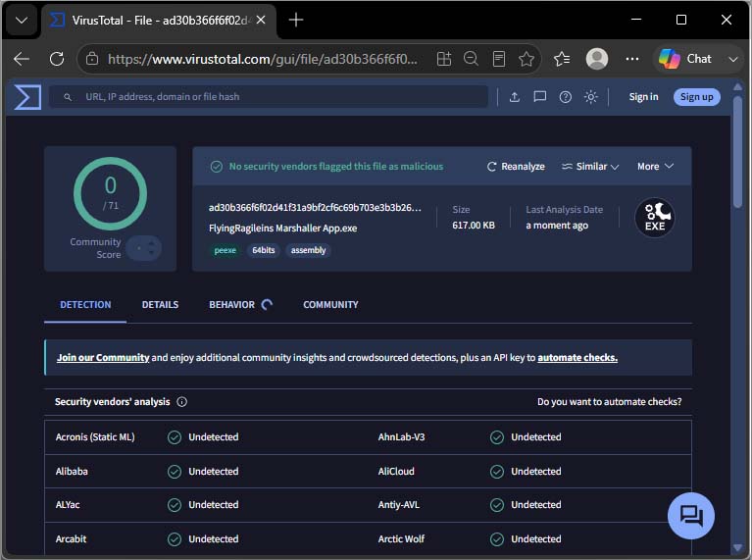Click Do you want to automate checks

click(609, 402)
